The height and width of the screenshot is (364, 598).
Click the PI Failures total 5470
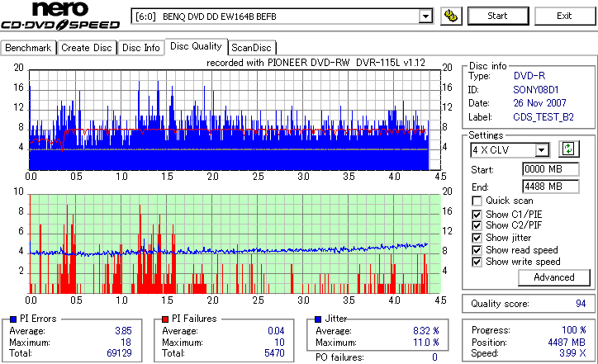(274, 353)
